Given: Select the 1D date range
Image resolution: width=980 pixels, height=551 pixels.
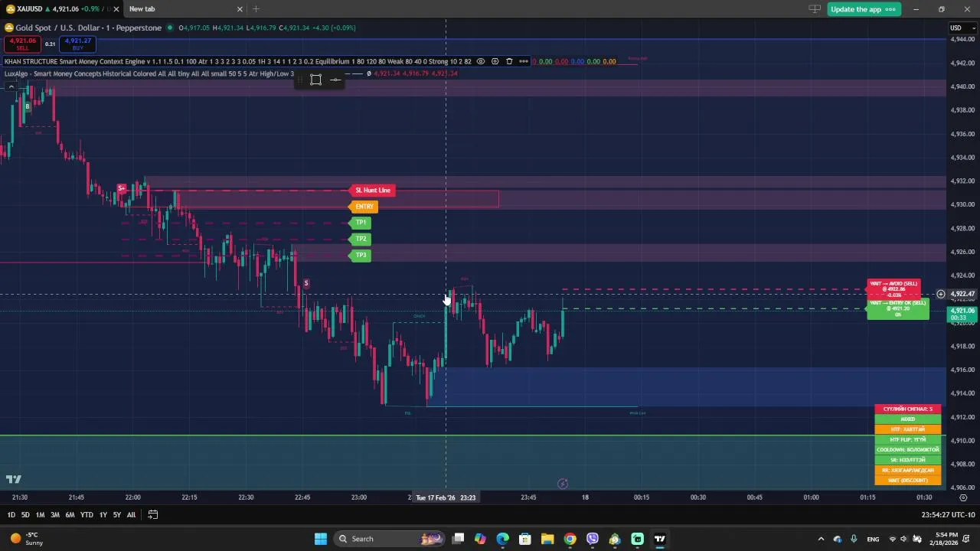Looking at the screenshot, I should [11, 515].
